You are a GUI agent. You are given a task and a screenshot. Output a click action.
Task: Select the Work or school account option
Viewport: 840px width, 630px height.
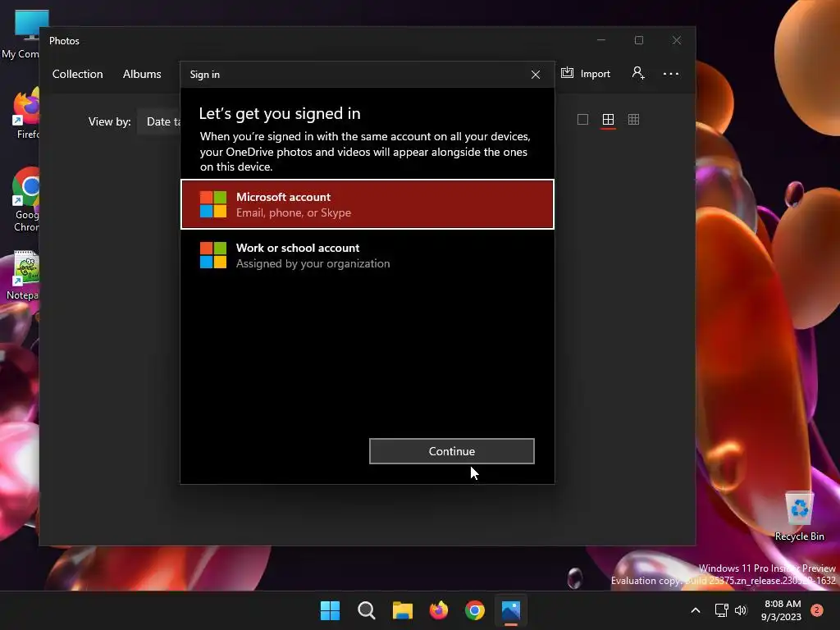point(367,256)
